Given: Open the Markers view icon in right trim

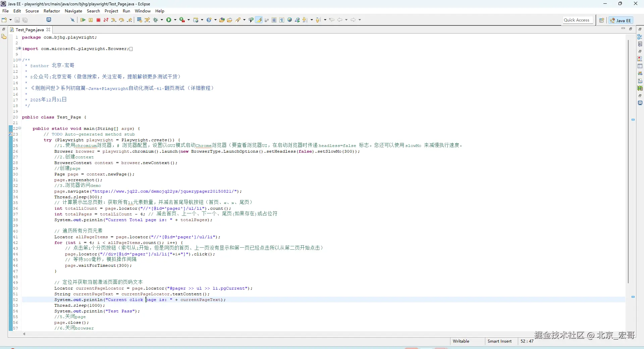Looking at the screenshot, I should click(640, 59).
